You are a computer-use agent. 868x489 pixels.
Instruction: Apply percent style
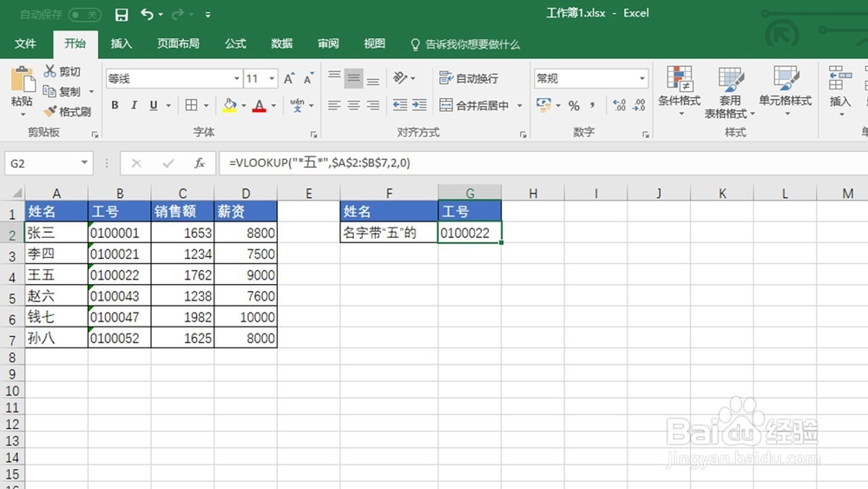pos(574,105)
